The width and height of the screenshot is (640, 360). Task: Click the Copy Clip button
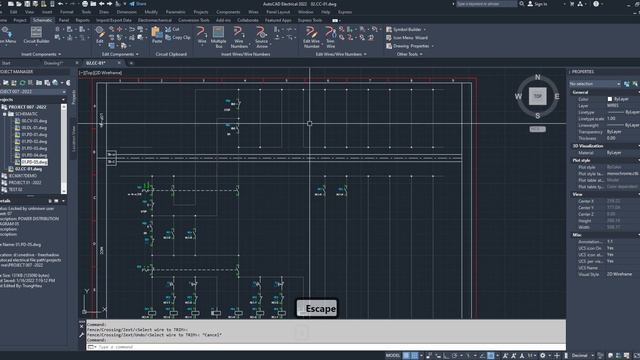(178, 38)
